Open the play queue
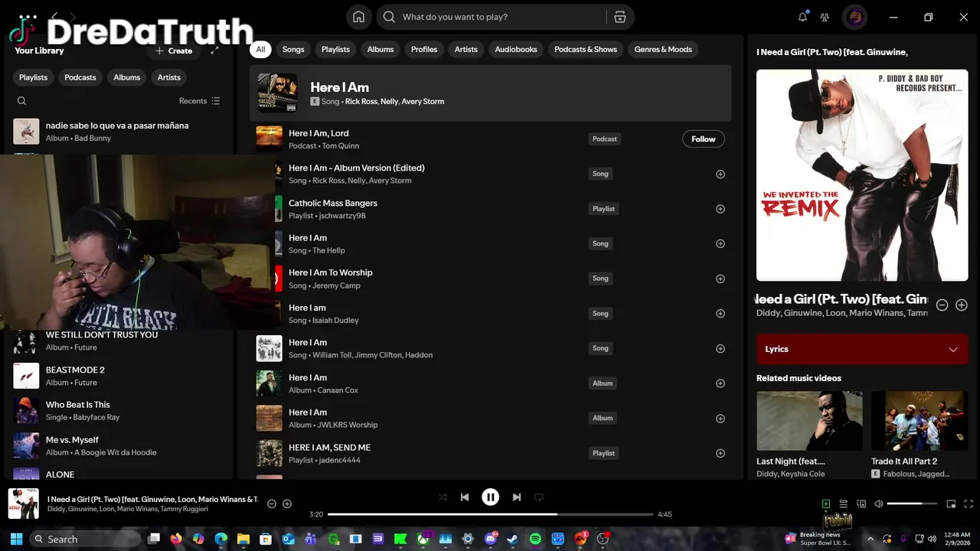 pos(843,504)
